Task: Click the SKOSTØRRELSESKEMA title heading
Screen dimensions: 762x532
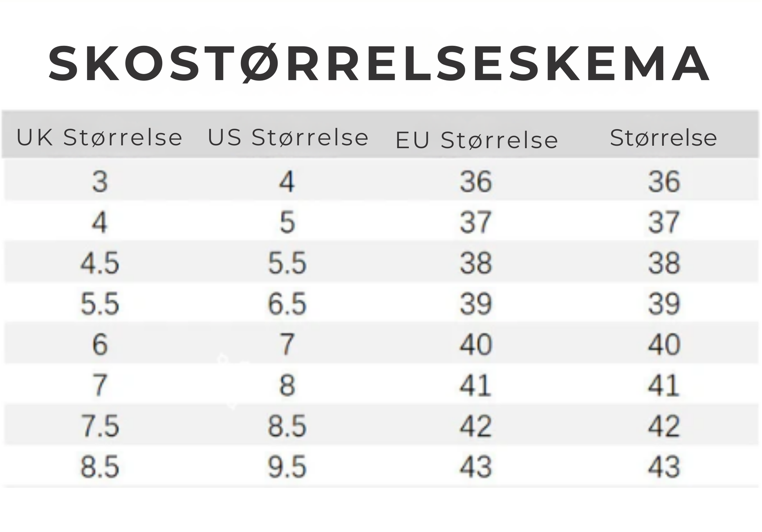Action: [x=379, y=64]
